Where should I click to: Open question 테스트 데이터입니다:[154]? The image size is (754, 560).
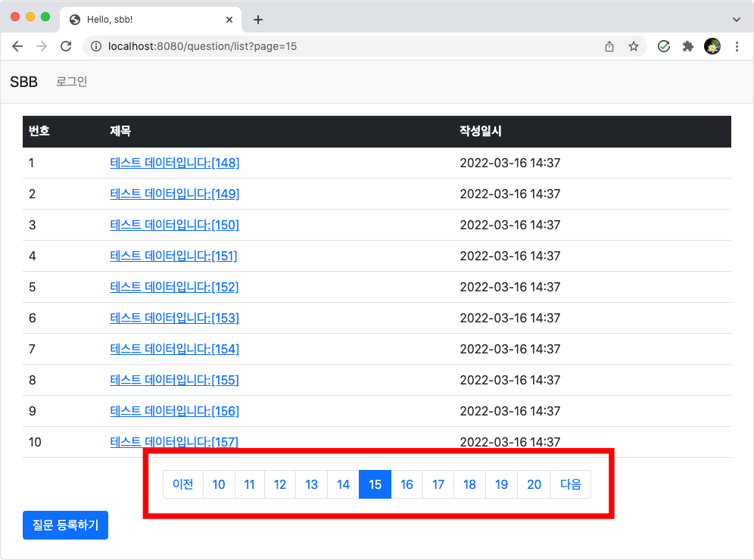click(175, 349)
